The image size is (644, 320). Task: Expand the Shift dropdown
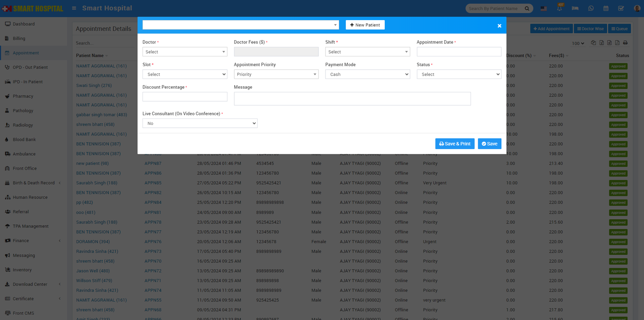[367, 52]
